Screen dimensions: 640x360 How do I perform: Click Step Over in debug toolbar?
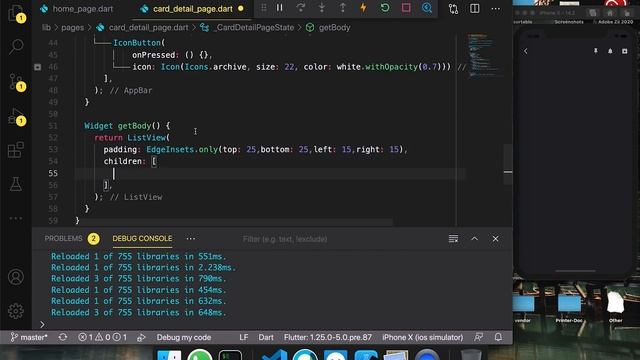pyautogui.click(x=301, y=8)
